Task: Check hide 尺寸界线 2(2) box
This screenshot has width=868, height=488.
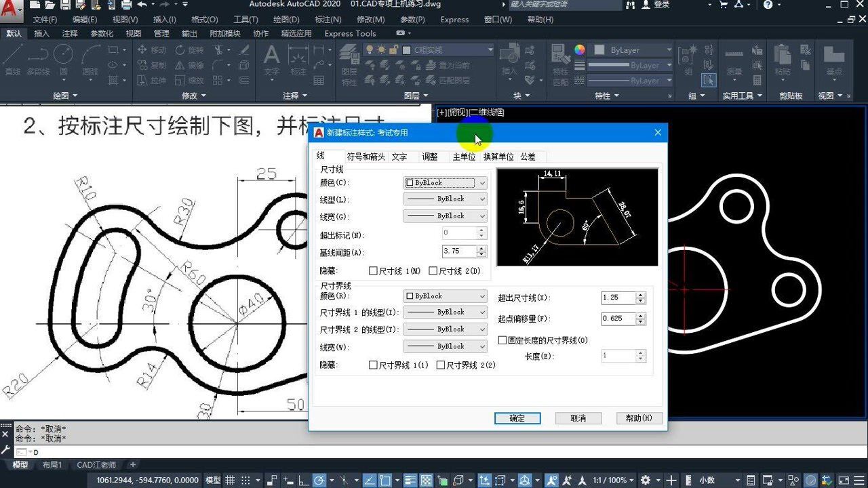Action: pyautogui.click(x=441, y=365)
